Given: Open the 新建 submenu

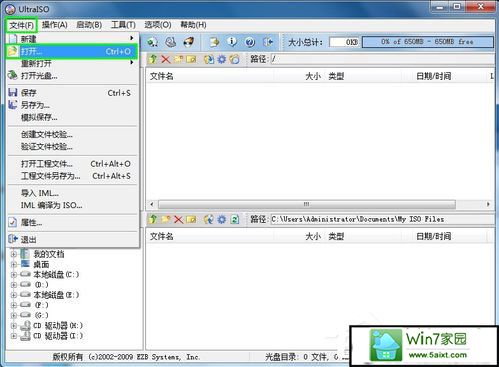Looking at the screenshot, I should 72,39.
